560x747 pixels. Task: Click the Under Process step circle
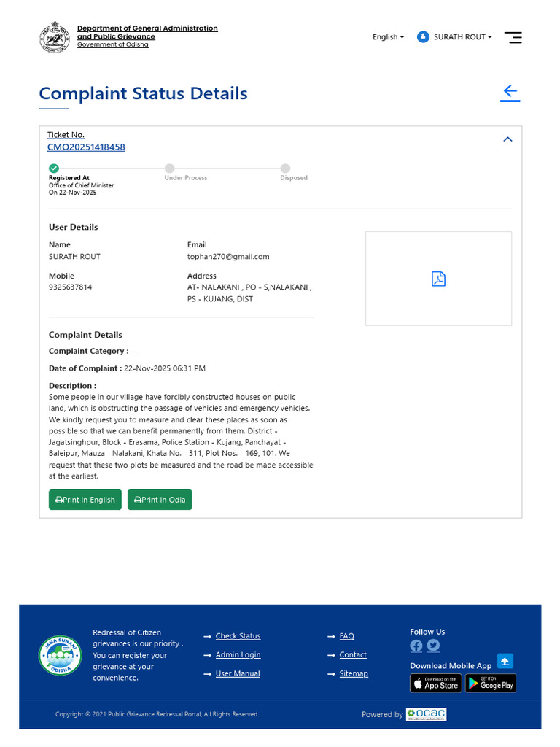169,169
